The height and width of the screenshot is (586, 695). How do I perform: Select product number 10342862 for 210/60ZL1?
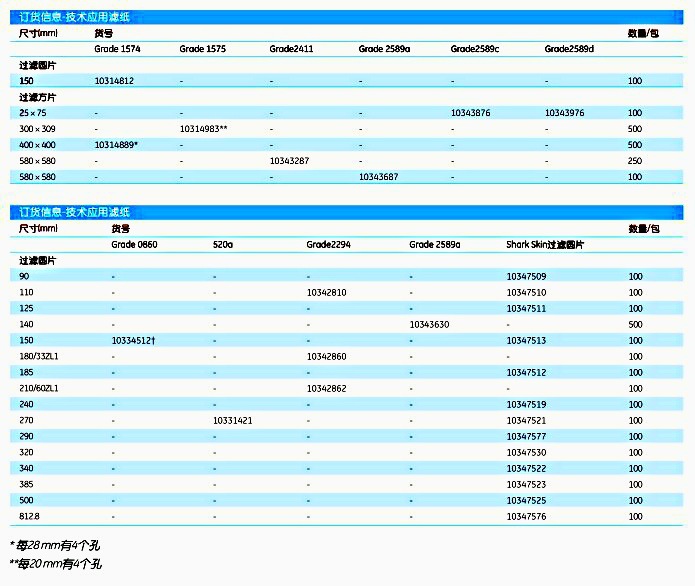326,388
